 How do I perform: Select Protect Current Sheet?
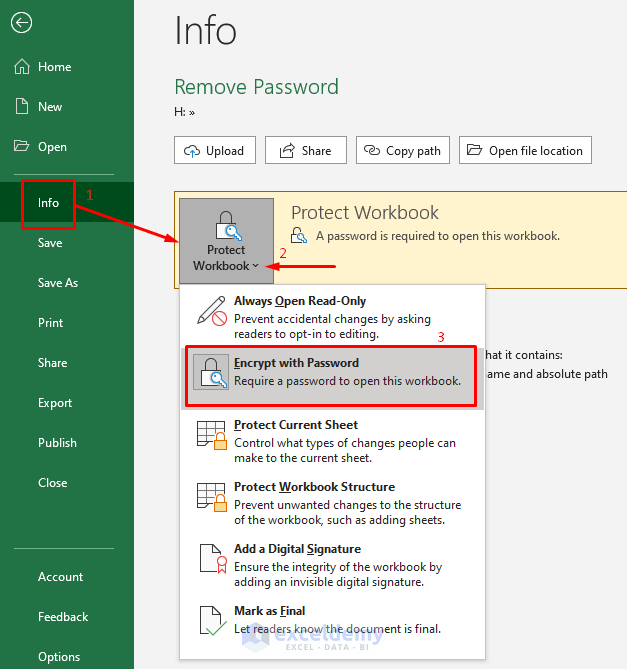(332, 441)
